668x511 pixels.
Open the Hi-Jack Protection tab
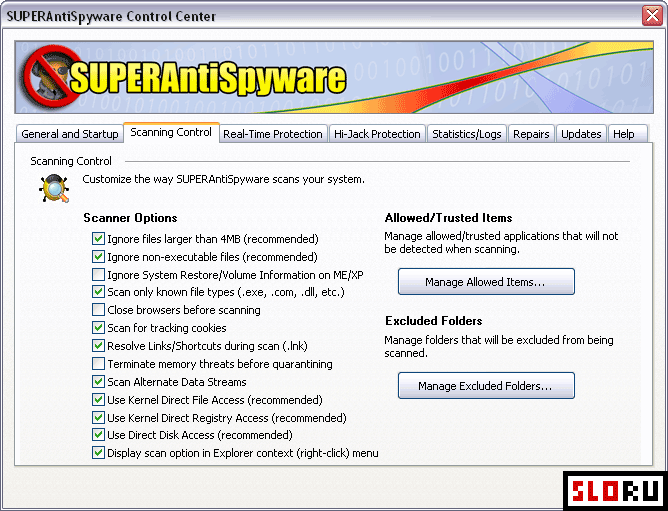click(x=377, y=134)
